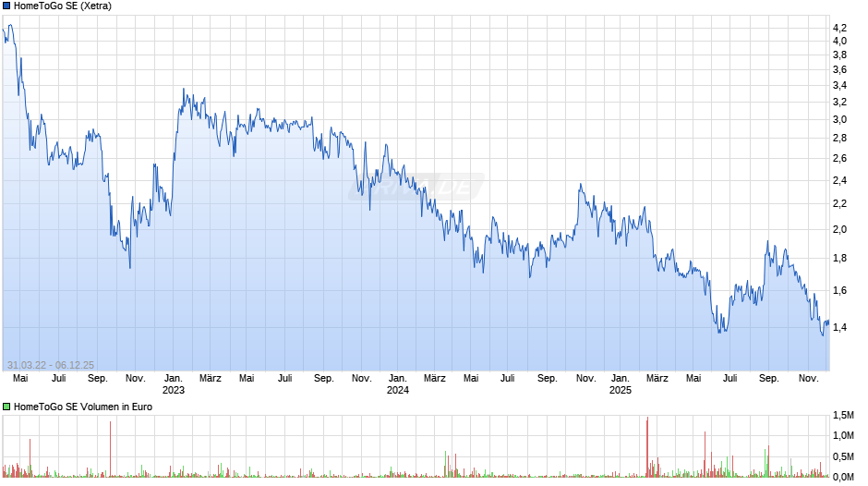Viewport: 868px width, 486px height.
Task: Click the '2023' year label
Action: [174, 390]
